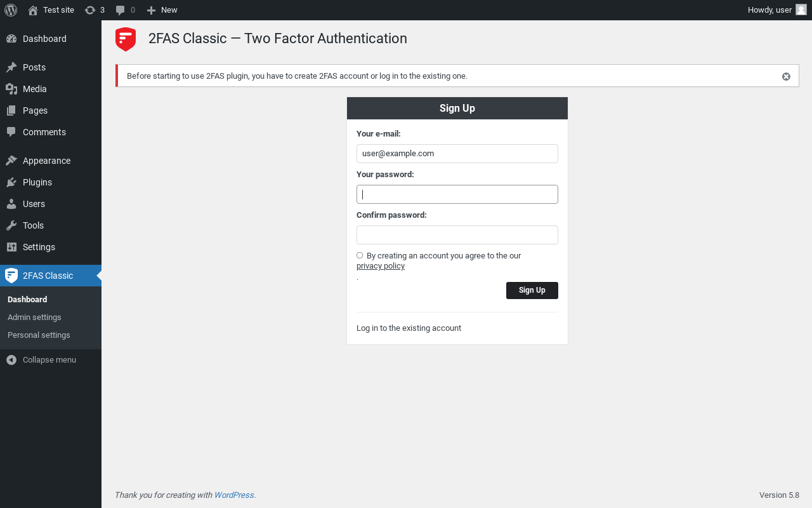Open the Plugins plug icon in sidebar

point(11,182)
